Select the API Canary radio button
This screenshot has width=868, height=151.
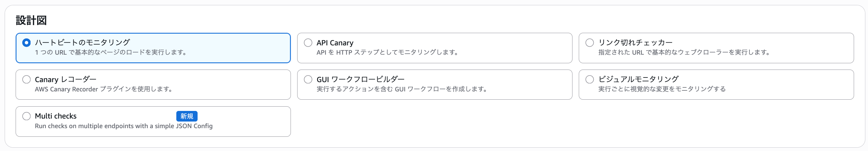pyautogui.click(x=308, y=43)
